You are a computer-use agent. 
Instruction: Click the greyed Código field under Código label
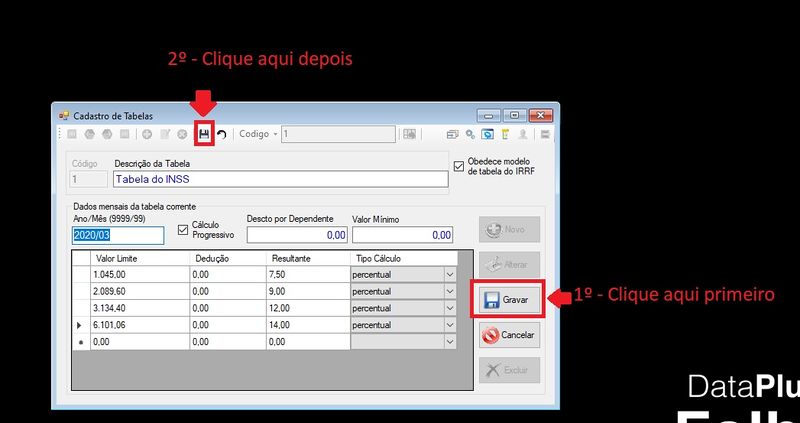(x=88, y=180)
